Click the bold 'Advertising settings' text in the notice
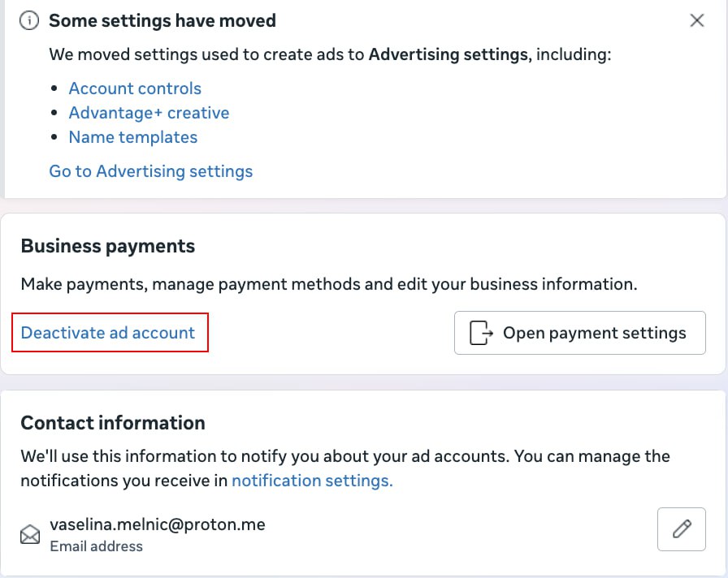 pos(448,54)
